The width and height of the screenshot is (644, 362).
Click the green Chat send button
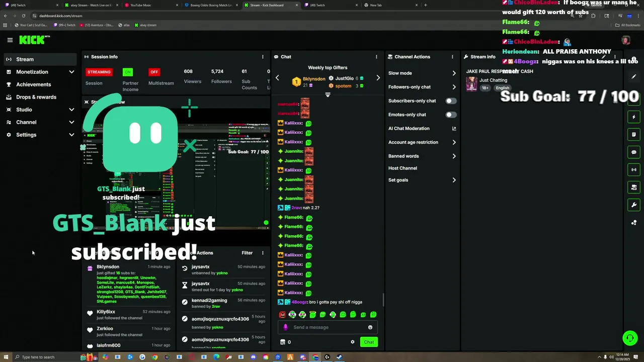coord(369,342)
